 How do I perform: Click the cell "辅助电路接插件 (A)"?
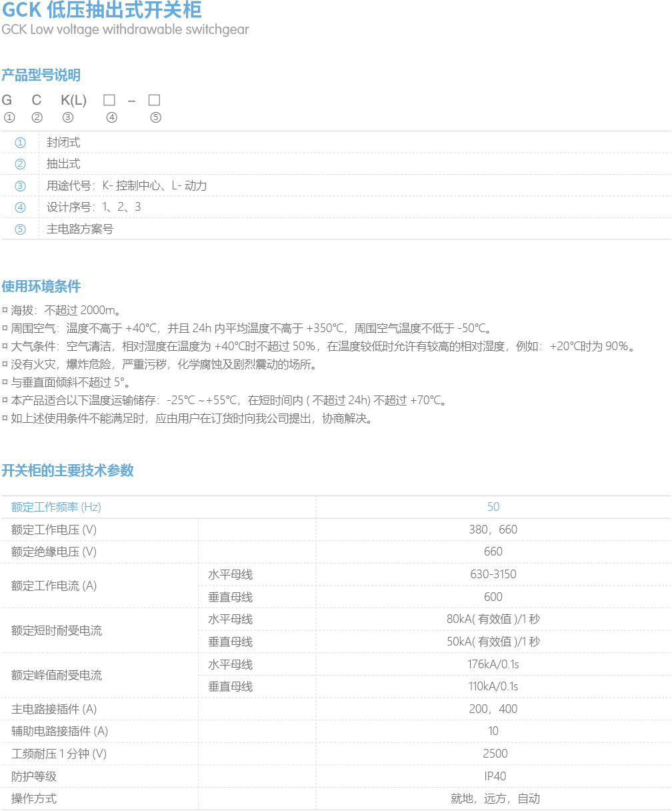pyautogui.click(x=59, y=731)
